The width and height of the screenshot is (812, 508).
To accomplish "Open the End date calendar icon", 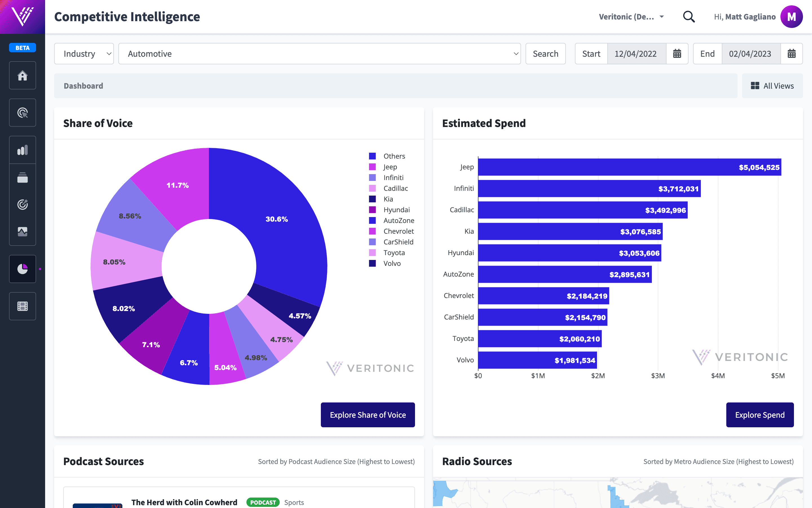I will coord(791,54).
